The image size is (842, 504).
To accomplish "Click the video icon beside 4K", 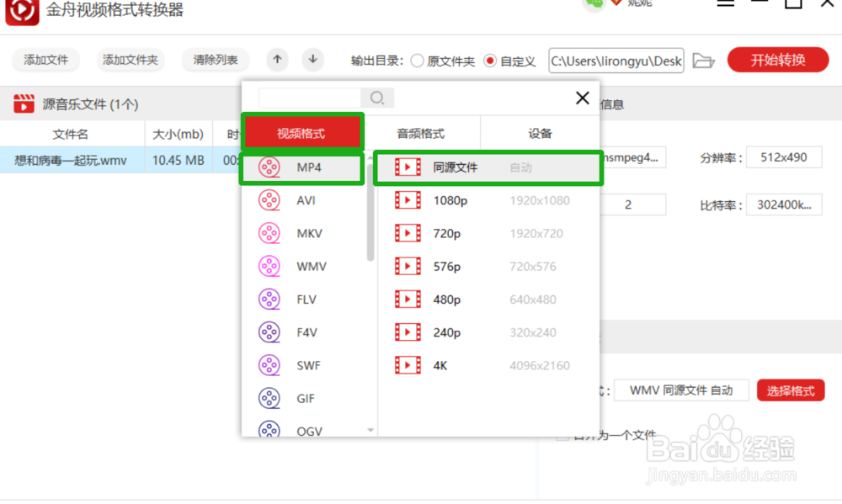I will pos(408,365).
